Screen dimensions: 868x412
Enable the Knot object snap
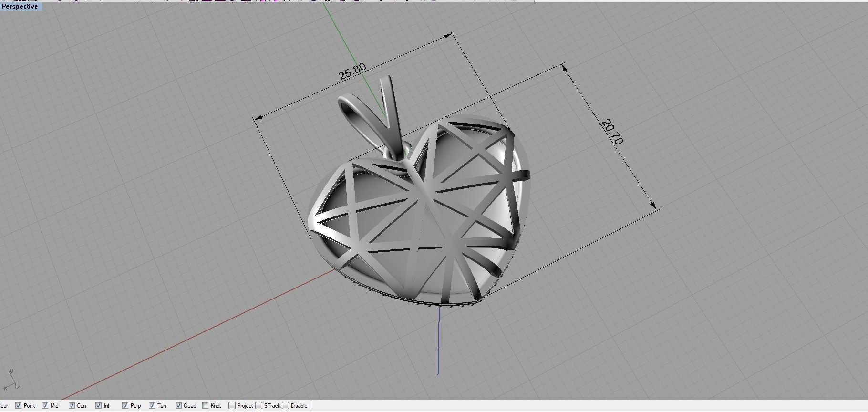(205, 406)
